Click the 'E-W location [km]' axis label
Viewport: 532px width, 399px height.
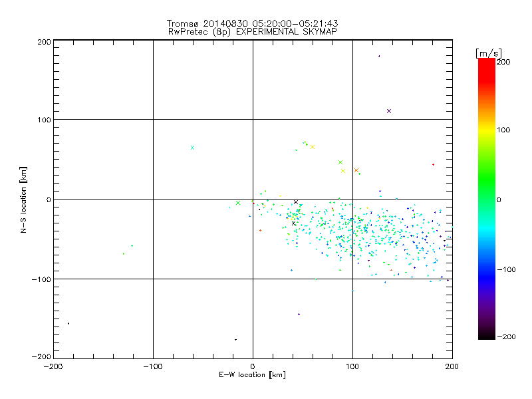tap(252, 375)
